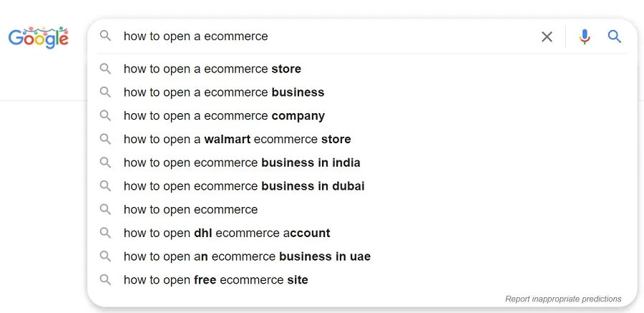644x313 pixels.
Task: Click search icon beside 'ecommerce company' suggestion
Action: tap(106, 115)
